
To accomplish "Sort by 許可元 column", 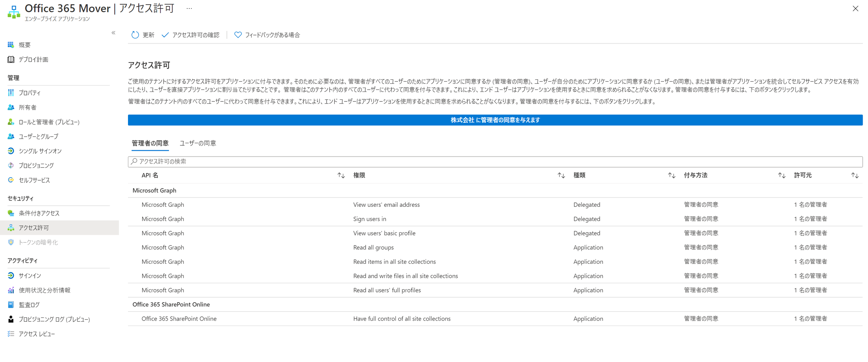I will [x=855, y=175].
